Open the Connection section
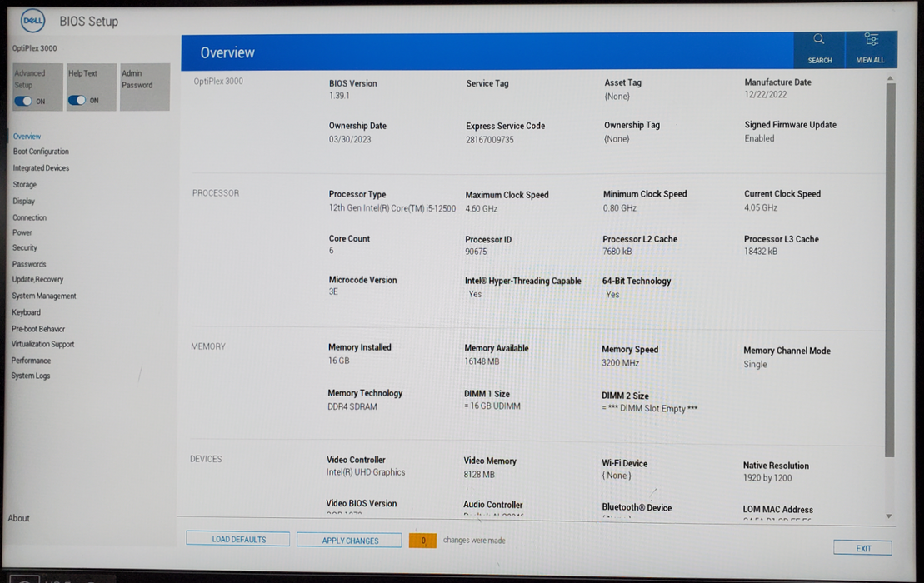Screen dimensions: 924x583 tap(29, 217)
